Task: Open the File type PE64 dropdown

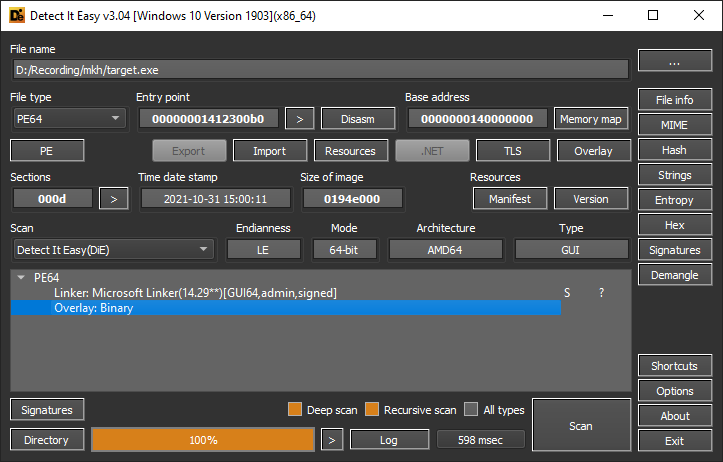Action: pyautogui.click(x=68, y=119)
